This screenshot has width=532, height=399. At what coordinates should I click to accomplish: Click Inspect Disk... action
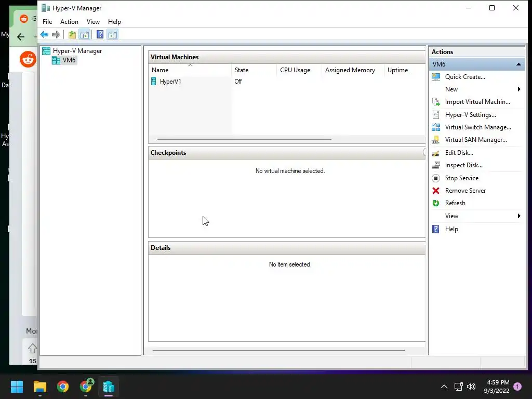(x=463, y=165)
